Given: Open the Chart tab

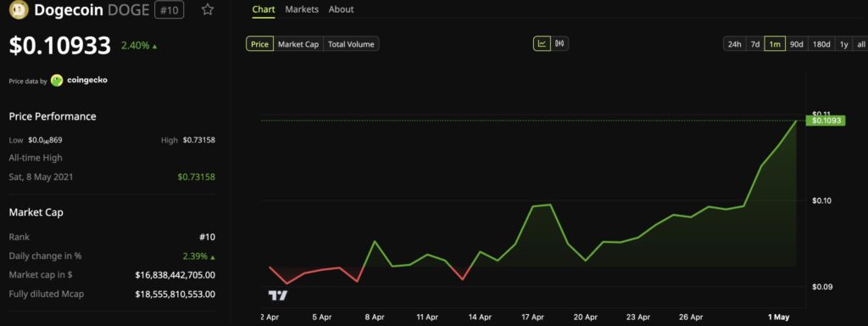Looking at the screenshot, I should 264,9.
